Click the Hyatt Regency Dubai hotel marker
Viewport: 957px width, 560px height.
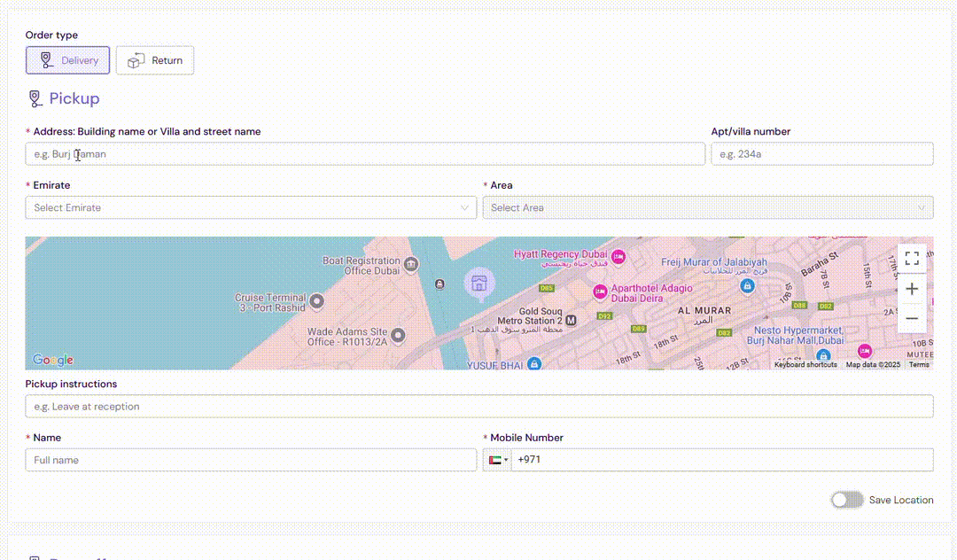click(619, 257)
